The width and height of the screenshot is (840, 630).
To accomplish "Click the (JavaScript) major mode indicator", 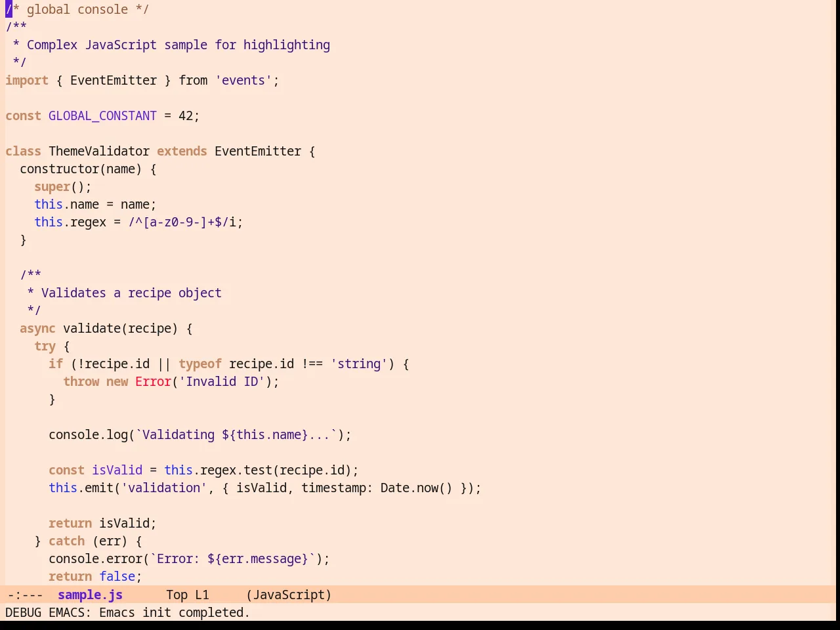I will pyautogui.click(x=289, y=595).
